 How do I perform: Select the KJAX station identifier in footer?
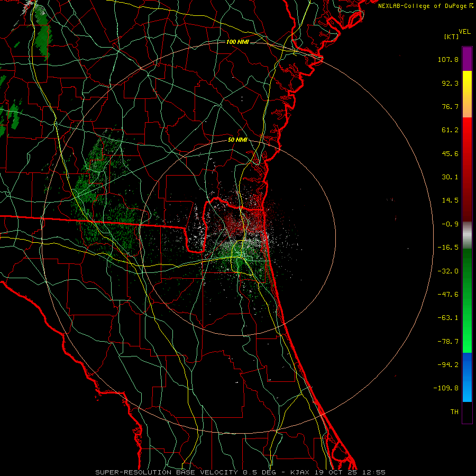(x=300, y=472)
